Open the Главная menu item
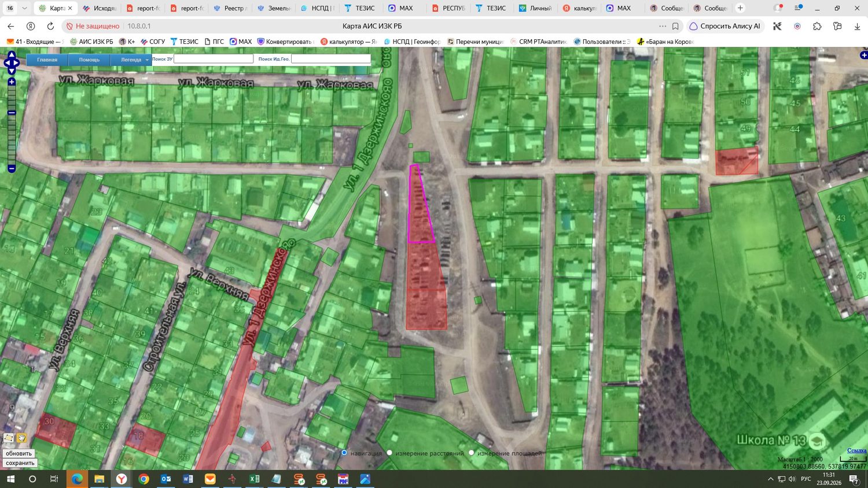This screenshot has height=488, width=868. [47, 60]
